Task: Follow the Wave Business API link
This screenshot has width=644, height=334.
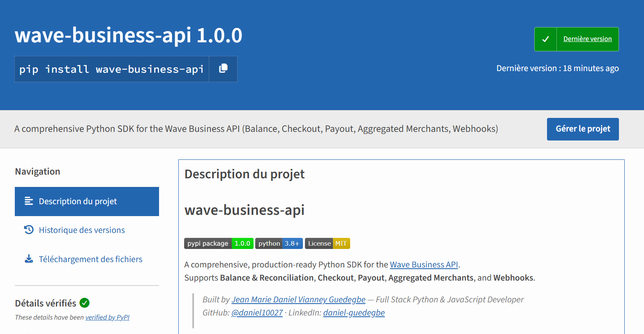Action: 424,264
